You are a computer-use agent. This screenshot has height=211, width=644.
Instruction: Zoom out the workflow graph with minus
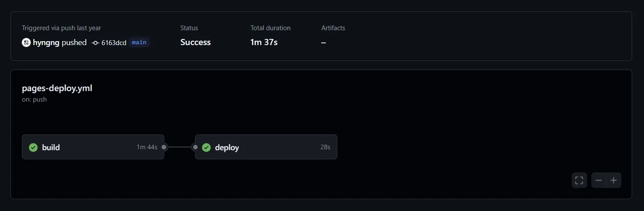pos(599,180)
